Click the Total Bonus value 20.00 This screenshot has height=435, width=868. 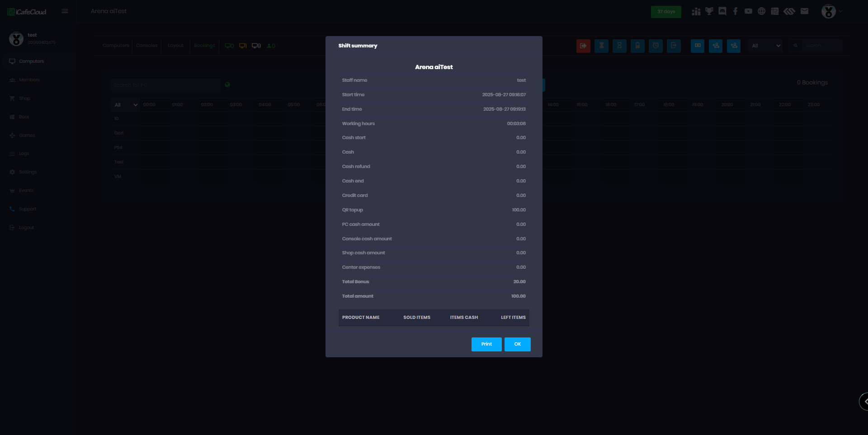tap(519, 282)
